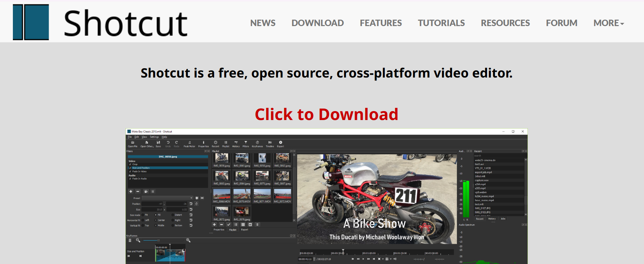Adjust the keyframes zoom slider
The height and width of the screenshot is (264, 644).
(158, 240)
